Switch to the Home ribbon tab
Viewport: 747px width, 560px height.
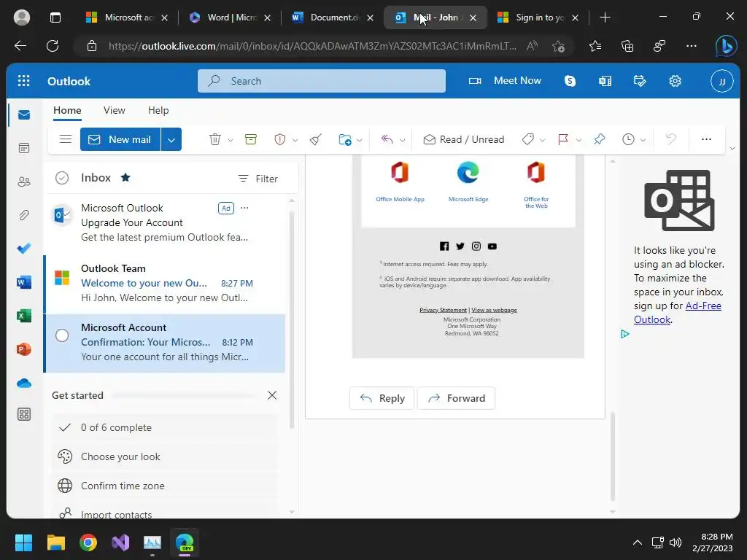click(67, 111)
